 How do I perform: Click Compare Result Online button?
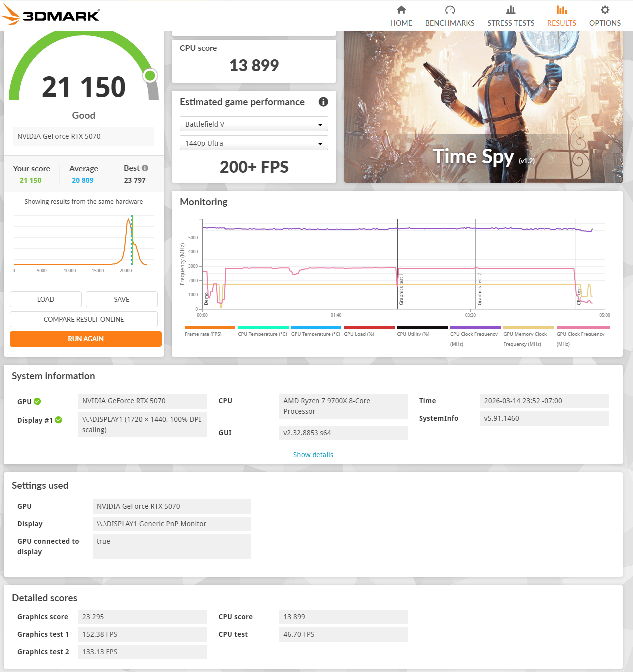[84, 319]
